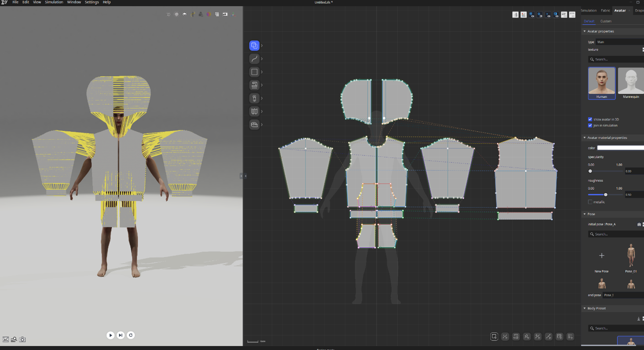The height and width of the screenshot is (350, 644).
Task: Click the first icon in 2D view top toolbar
Action: [x=516, y=15]
